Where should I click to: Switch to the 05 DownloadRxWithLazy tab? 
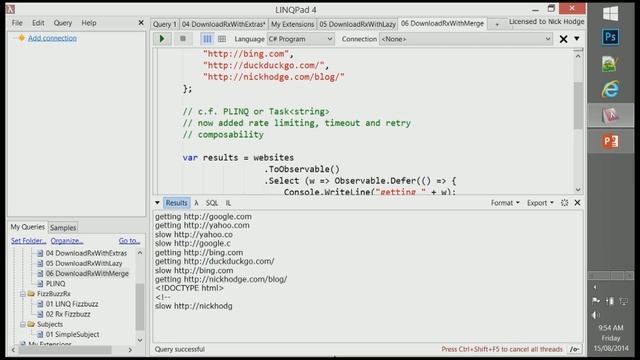click(x=357, y=24)
